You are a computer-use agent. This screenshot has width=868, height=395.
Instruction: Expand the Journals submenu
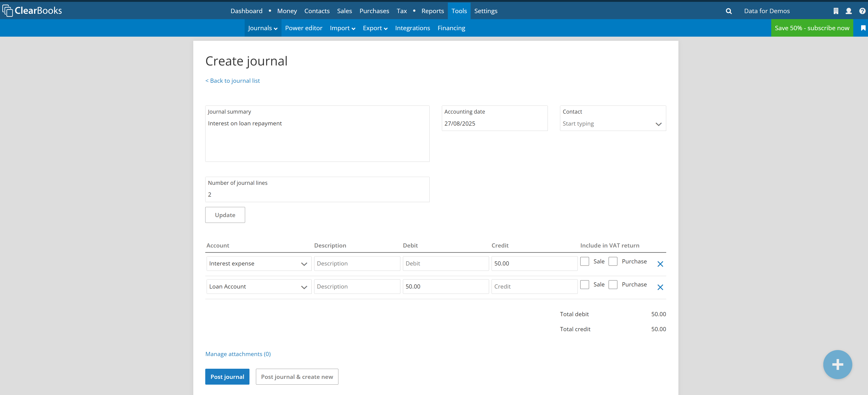pyautogui.click(x=262, y=28)
